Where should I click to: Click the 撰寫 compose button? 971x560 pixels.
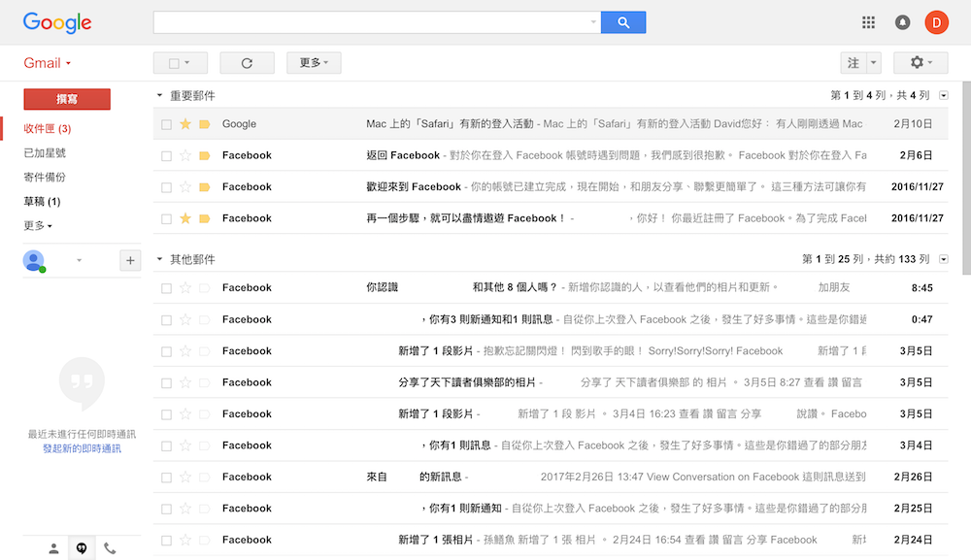click(x=67, y=99)
